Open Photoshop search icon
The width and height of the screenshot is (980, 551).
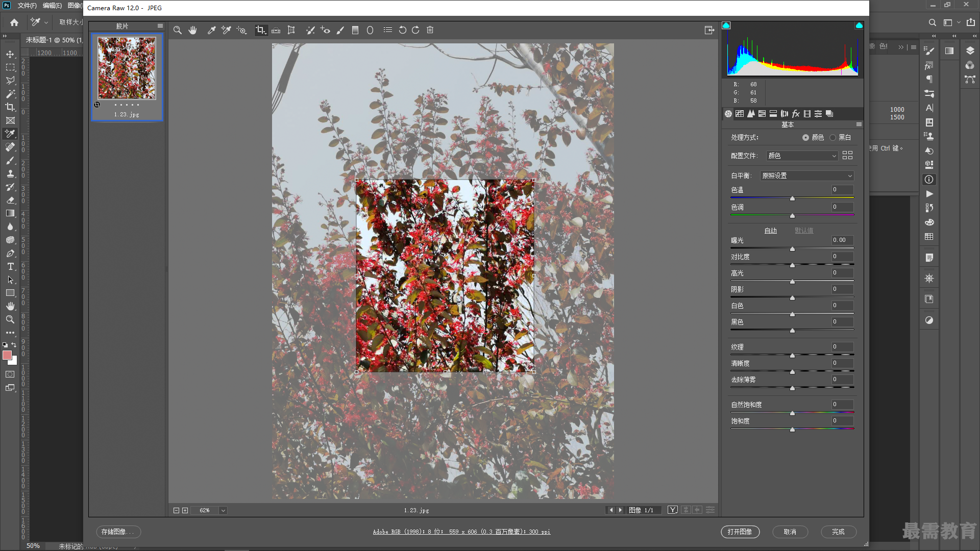point(932,22)
